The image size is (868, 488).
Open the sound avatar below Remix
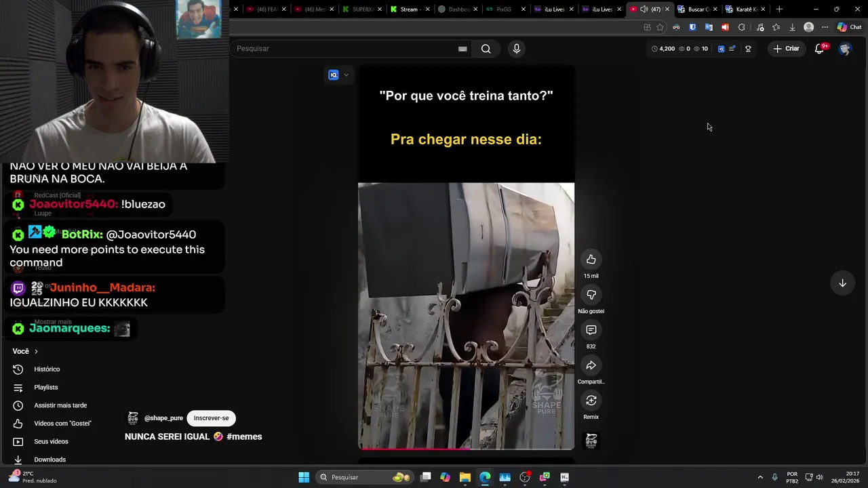[591, 441]
